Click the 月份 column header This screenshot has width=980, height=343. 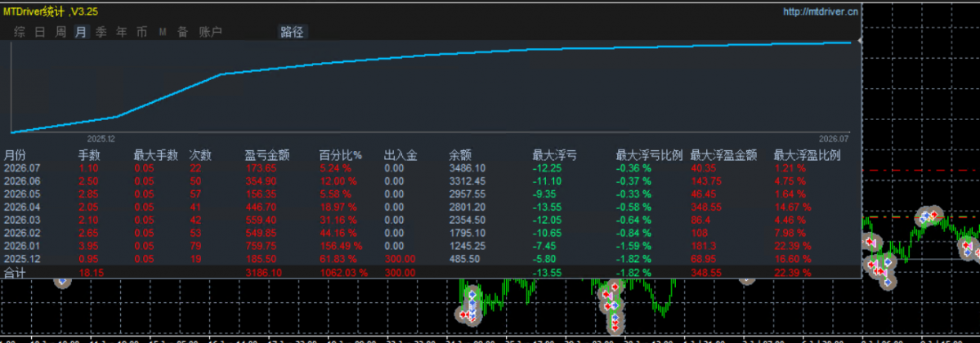(x=15, y=154)
